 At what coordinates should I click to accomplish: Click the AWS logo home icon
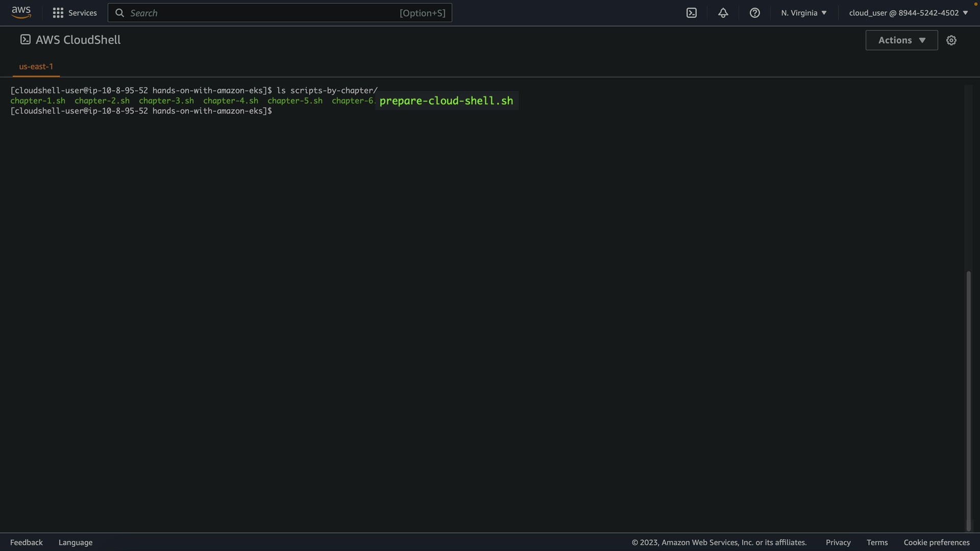click(21, 12)
